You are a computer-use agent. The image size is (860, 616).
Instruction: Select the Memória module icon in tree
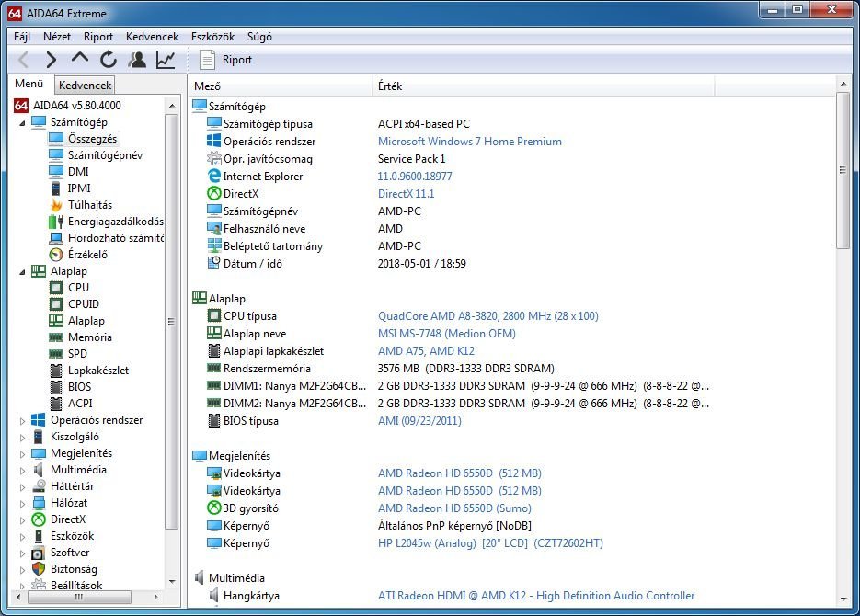[56, 337]
